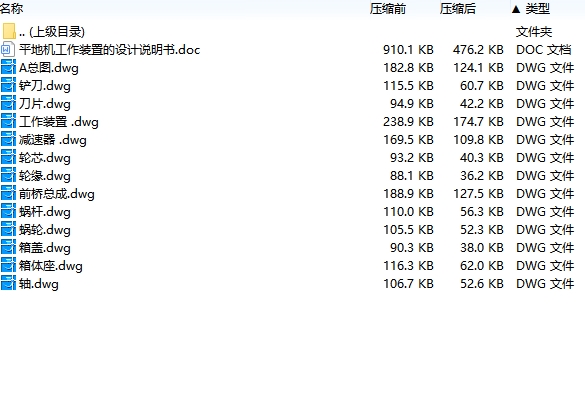Click the 188.9 KB size value
This screenshot has width=585, height=399.
pyautogui.click(x=408, y=193)
